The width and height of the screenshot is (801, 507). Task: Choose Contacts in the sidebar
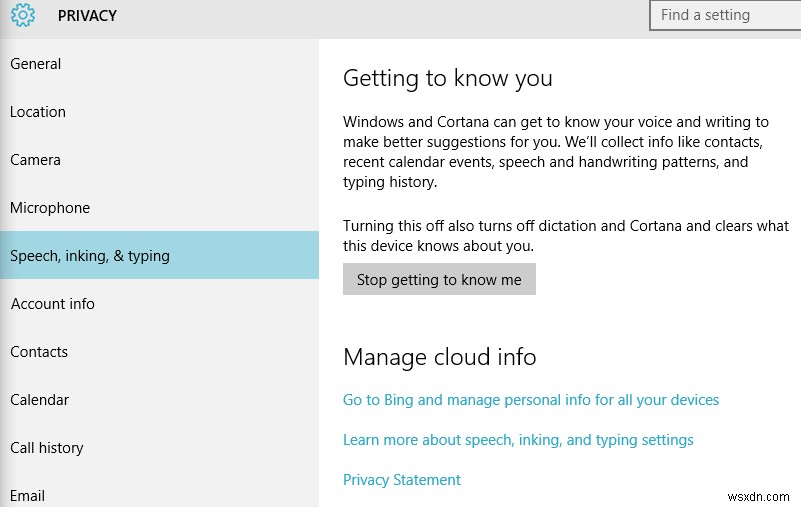[x=39, y=352]
